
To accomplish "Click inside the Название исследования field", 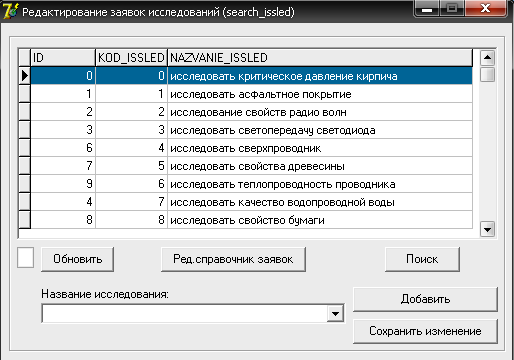I will coord(184,313).
